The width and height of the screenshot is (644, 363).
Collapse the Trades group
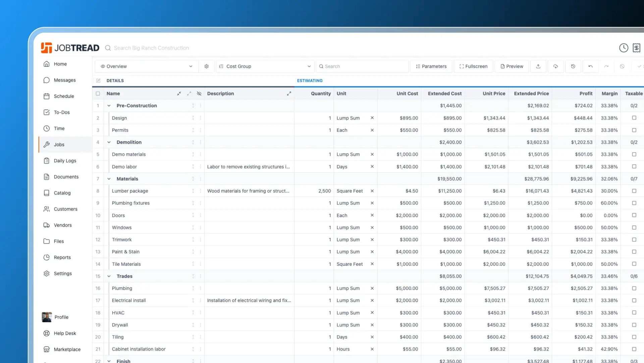[109, 276]
